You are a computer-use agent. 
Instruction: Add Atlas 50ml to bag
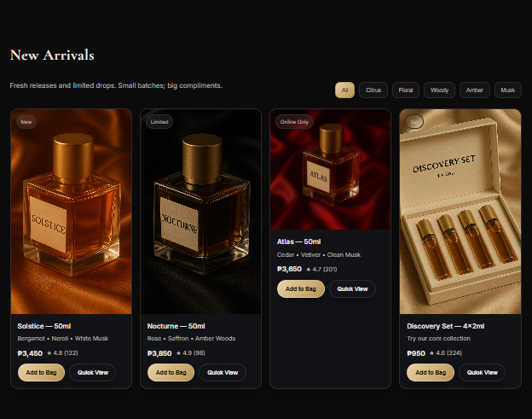pos(301,289)
